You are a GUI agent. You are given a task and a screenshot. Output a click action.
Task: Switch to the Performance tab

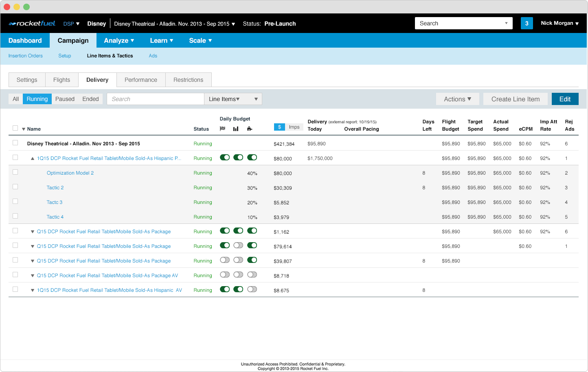tap(141, 80)
